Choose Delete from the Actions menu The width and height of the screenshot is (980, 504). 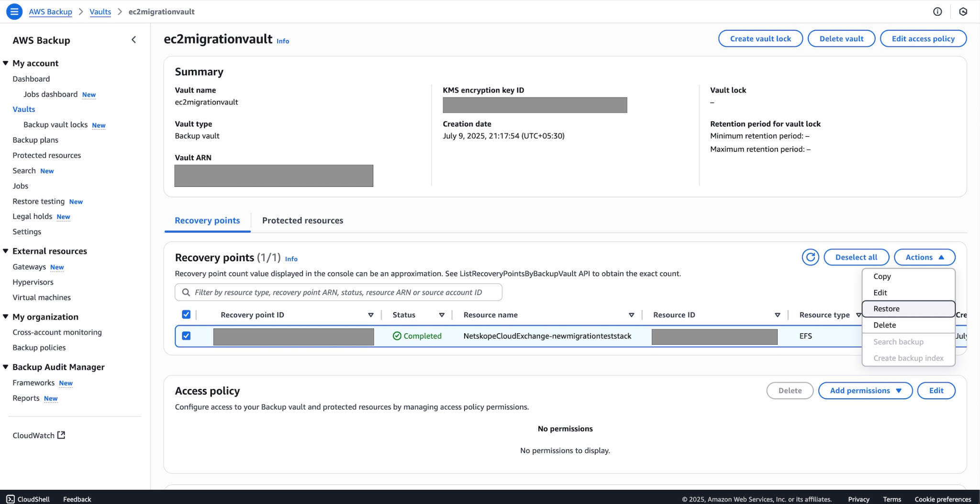click(908, 325)
